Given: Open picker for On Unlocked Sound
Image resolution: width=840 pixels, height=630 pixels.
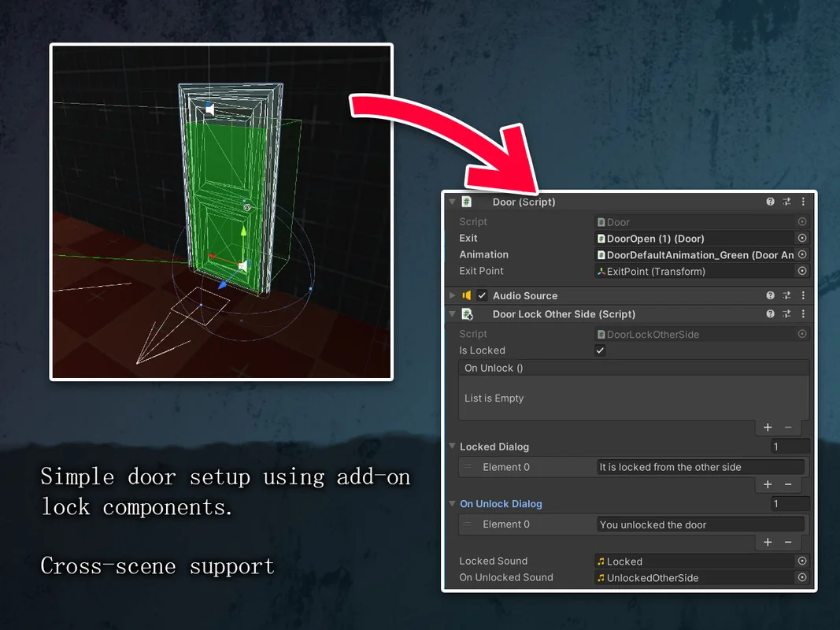Looking at the screenshot, I should [x=802, y=578].
